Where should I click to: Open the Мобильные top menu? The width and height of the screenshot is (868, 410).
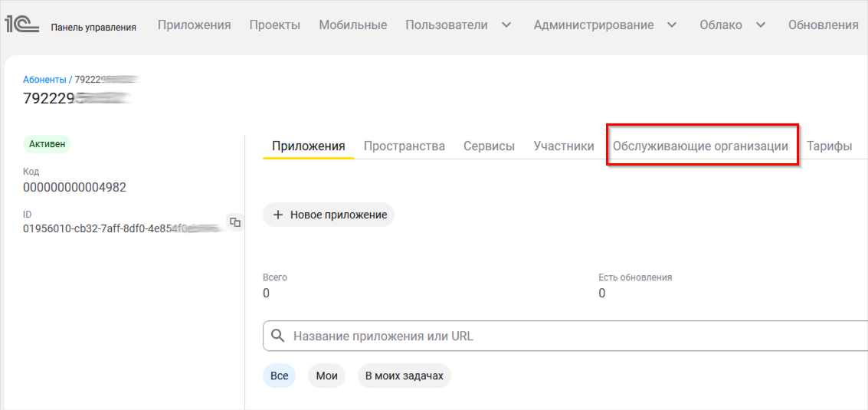coord(353,25)
